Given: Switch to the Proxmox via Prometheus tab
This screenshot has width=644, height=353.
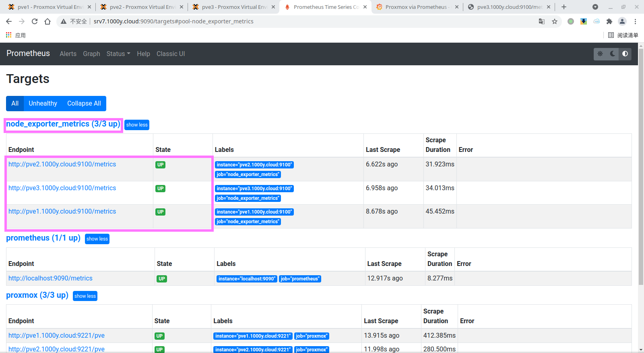Looking at the screenshot, I should pyautogui.click(x=416, y=7).
